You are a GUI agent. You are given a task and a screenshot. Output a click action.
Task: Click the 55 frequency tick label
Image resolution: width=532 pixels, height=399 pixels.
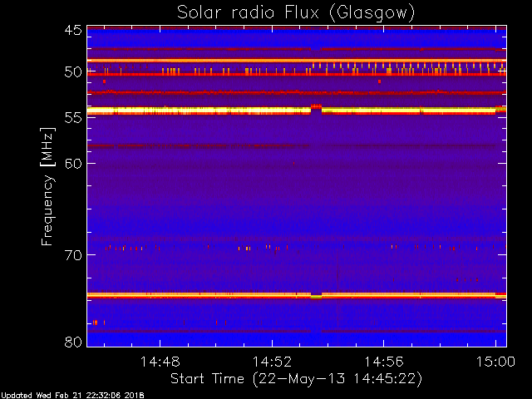click(73, 118)
